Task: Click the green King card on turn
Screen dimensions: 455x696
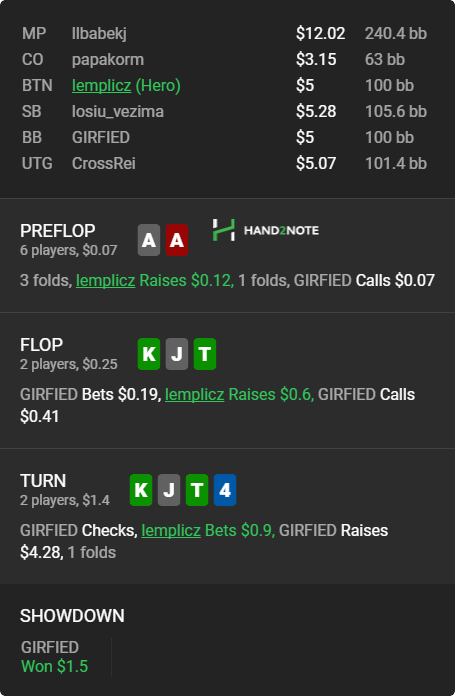Action: (x=141, y=490)
